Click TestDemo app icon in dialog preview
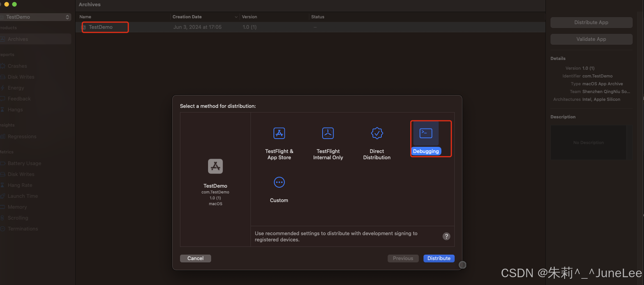The height and width of the screenshot is (285, 644). click(215, 166)
